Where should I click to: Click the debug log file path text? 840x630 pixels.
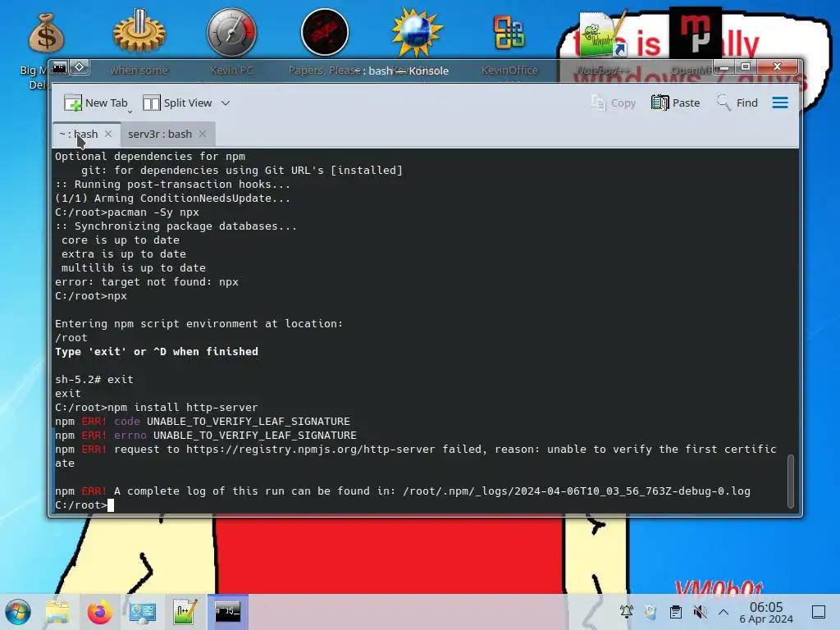pos(577,491)
